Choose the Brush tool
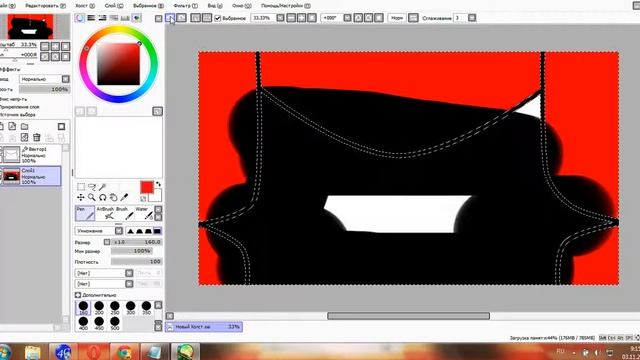640x360 pixels. tap(124, 213)
